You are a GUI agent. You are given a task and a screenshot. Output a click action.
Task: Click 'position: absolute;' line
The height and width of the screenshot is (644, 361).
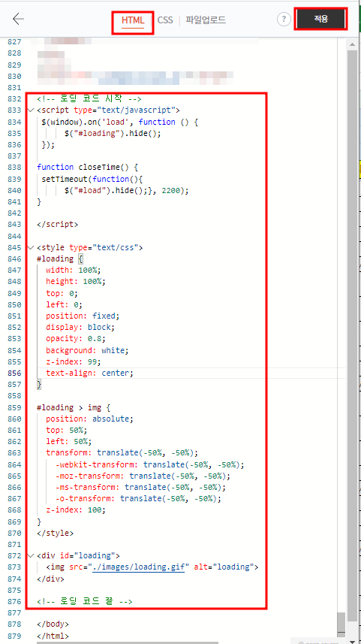coord(90,419)
